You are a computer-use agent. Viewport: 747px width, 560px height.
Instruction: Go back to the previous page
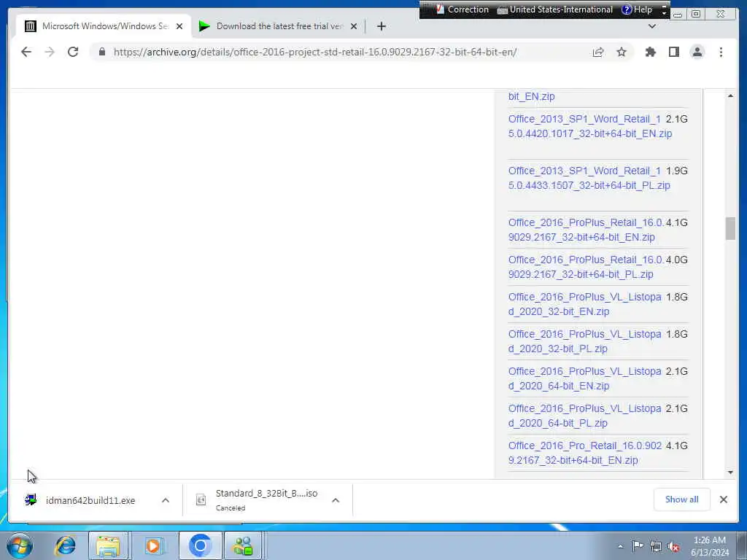26,52
